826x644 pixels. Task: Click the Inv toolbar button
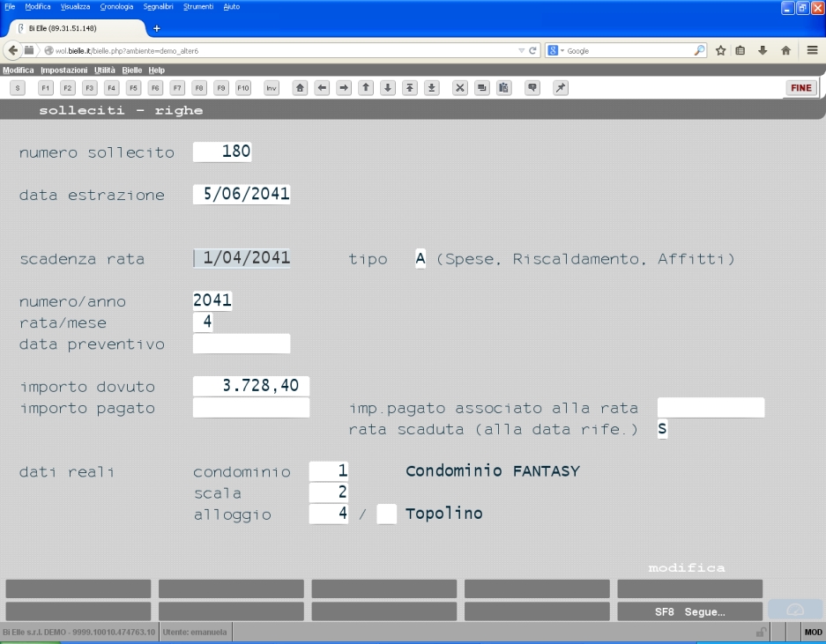point(272,88)
